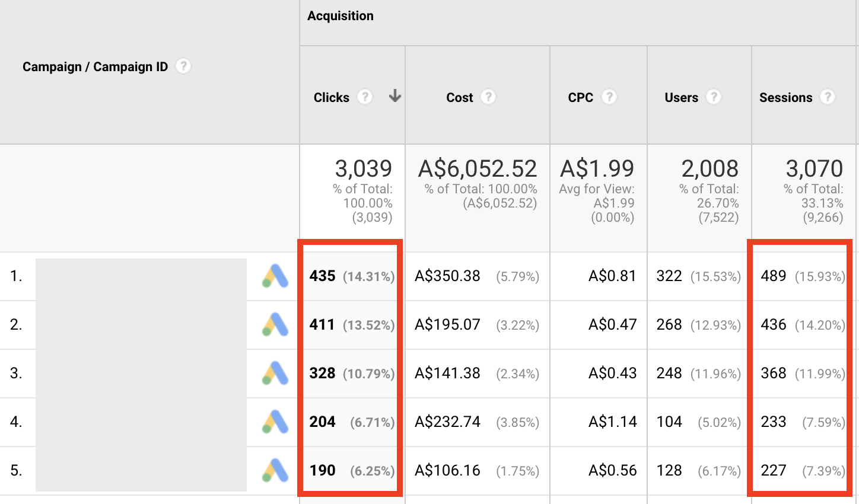The width and height of the screenshot is (859, 504).
Task: Sort the table by Sessions column
Action: point(785,98)
